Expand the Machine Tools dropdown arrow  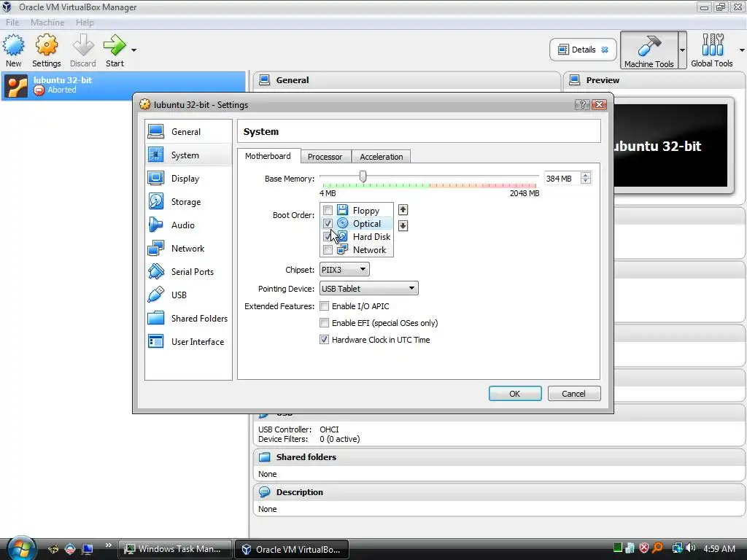[x=682, y=50]
